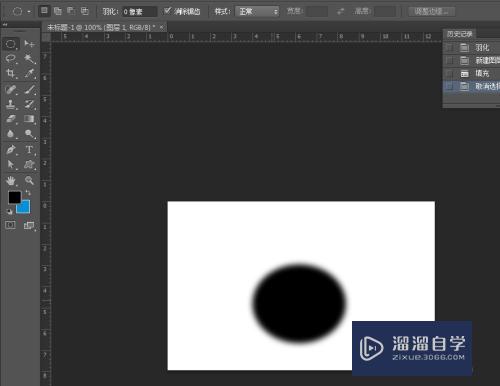Select the Path Selection tool
500x386 pixels.
click(x=10, y=164)
